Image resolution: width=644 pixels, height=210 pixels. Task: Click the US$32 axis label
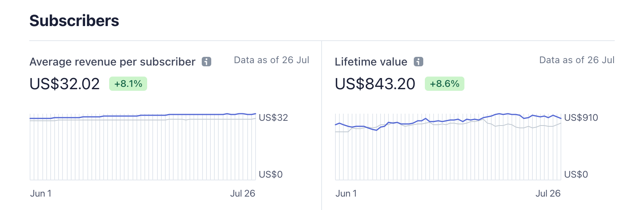point(273,118)
